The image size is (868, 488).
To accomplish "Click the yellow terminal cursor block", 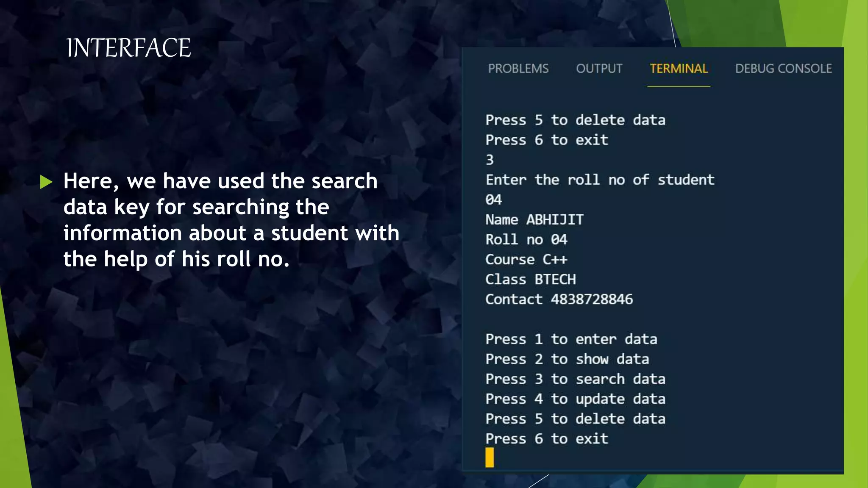I will click(x=490, y=457).
